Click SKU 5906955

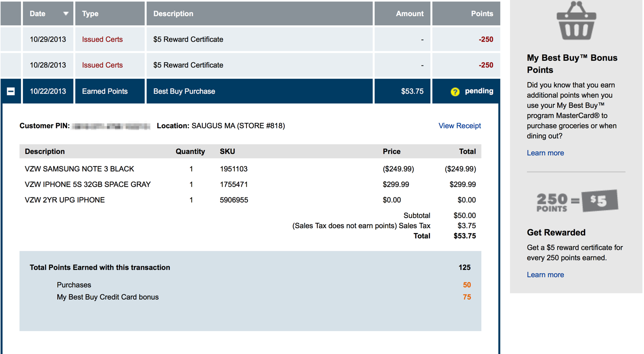[234, 200]
